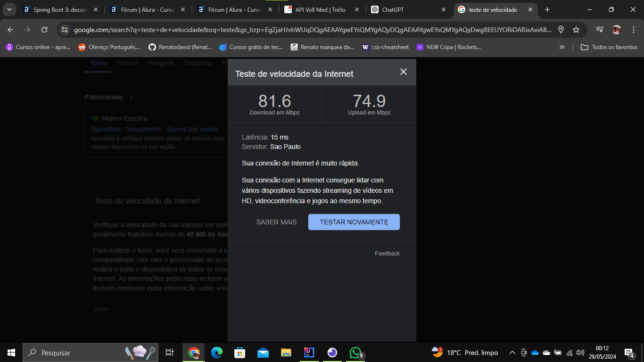Image resolution: width=644 pixels, height=362 pixels.
Task: Open Task View on taskbar
Action: pos(170,353)
